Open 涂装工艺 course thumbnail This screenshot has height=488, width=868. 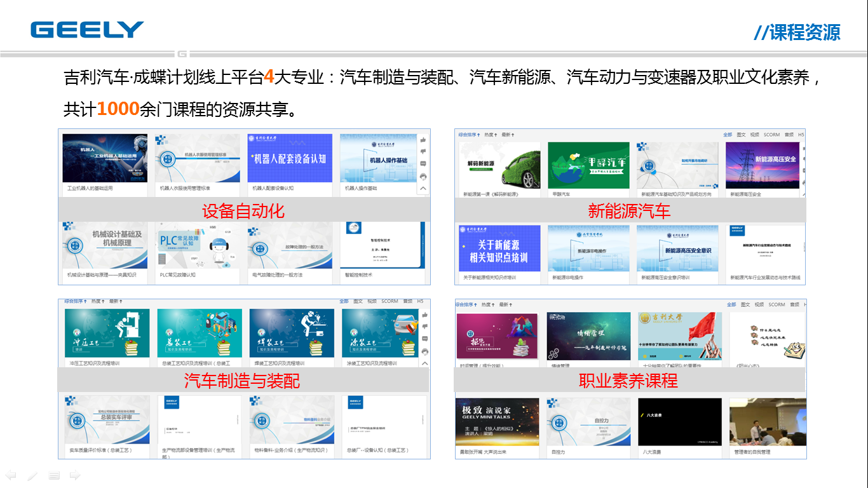coord(380,333)
